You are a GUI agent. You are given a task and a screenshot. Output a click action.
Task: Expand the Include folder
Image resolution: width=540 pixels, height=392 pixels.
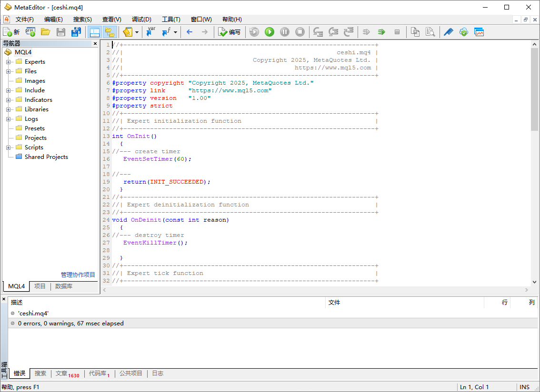(8, 90)
